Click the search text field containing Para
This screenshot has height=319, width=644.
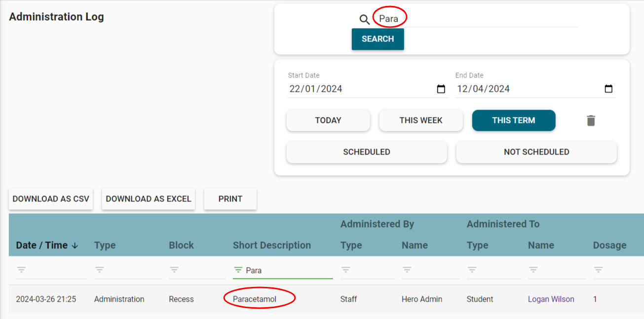(474, 20)
